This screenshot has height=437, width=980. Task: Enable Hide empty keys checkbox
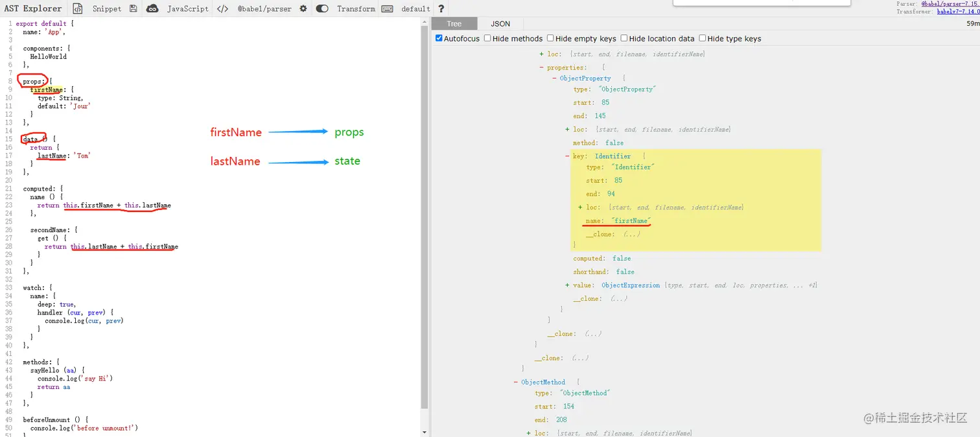tap(550, 38)
